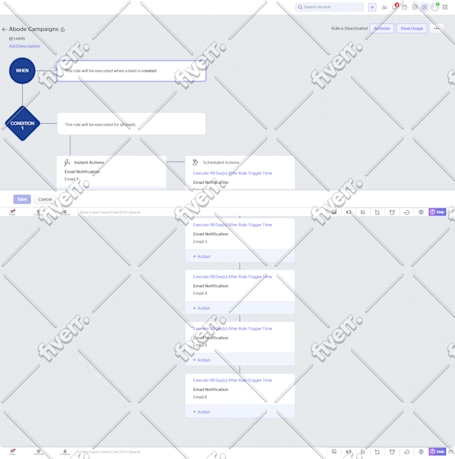455x459 pixels.
Task: Add an action below Email 6
Action: pyautogui.click(x=202, y=412)
